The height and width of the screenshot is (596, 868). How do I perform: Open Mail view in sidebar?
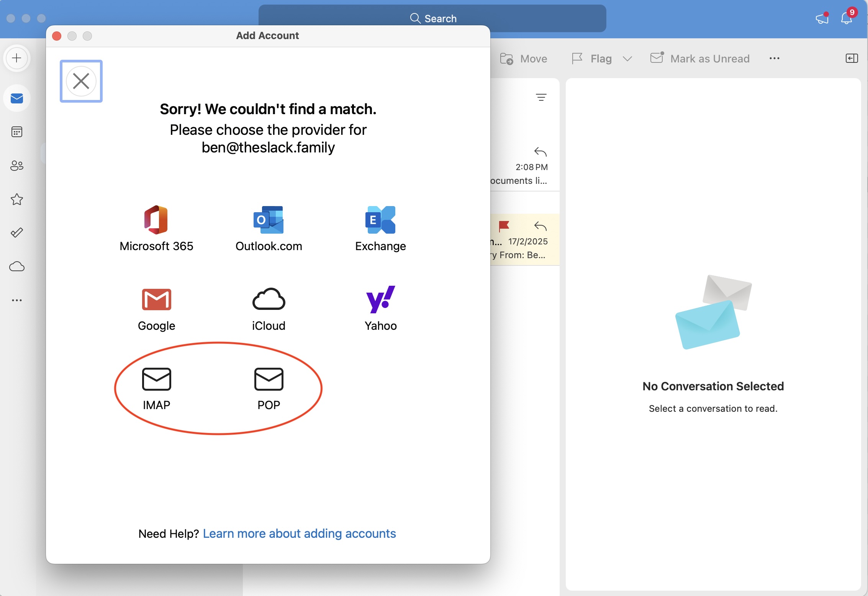click(17, 98)
